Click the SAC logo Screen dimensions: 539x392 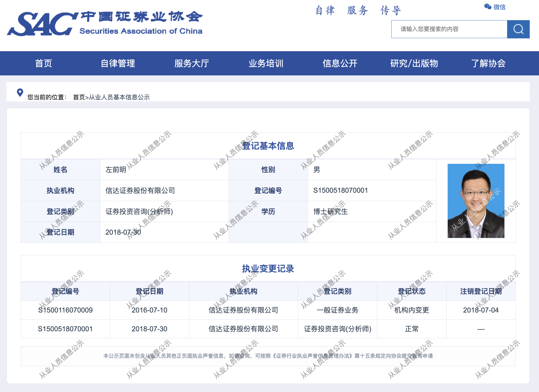tap(41, 24)
